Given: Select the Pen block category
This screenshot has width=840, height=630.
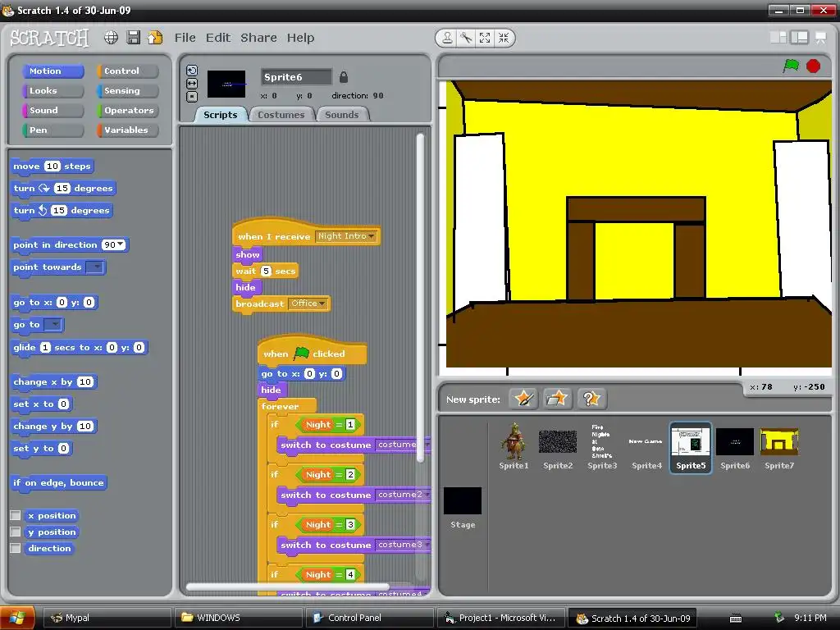Looking at the screenshot, I should pyautogui.click(x=52, y=130).
